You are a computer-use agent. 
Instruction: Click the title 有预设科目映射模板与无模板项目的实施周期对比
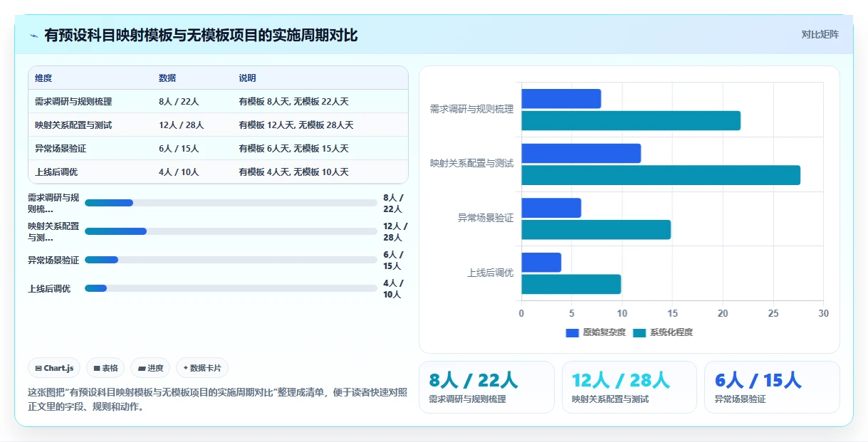pyautogui.click(x=201, y=35)
